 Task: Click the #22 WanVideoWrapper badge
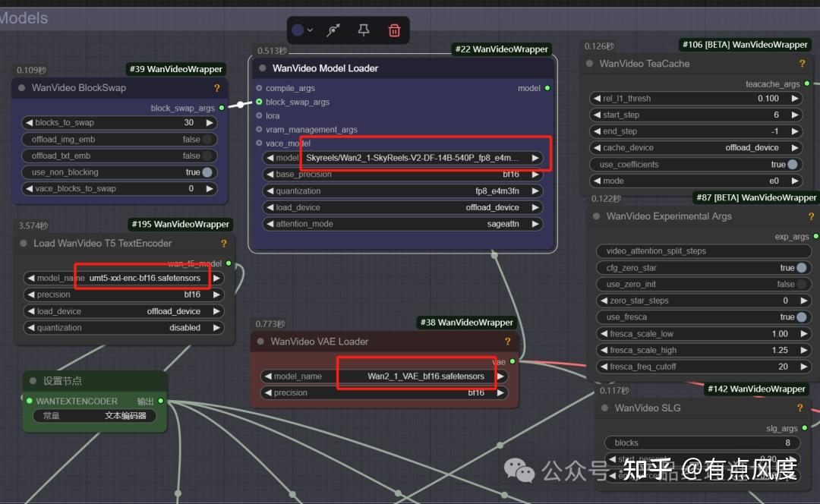coord(502,49)
